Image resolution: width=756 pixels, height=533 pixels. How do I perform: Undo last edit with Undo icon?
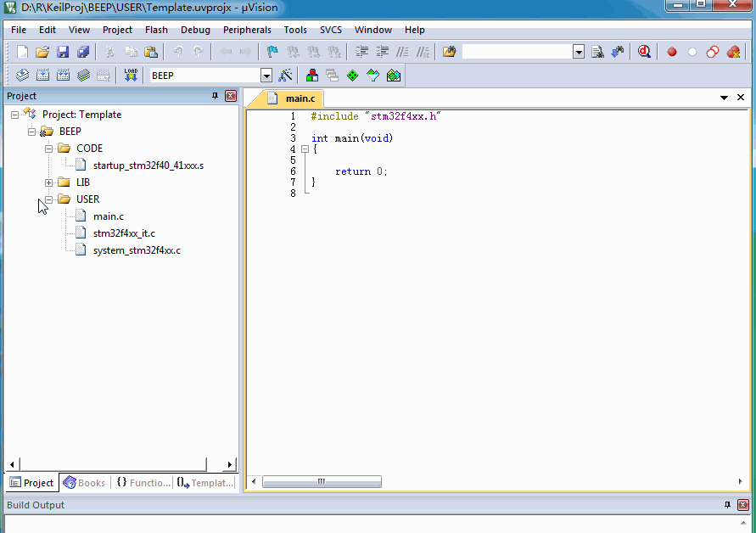point(178,52)
